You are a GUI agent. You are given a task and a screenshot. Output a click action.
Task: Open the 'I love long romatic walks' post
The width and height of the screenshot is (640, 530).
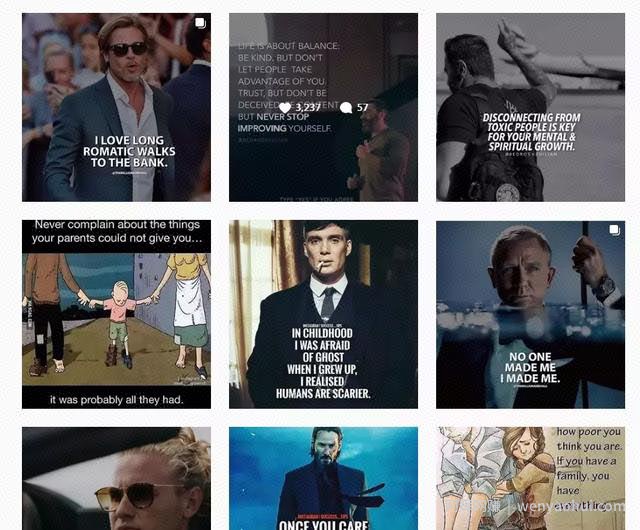116,107
